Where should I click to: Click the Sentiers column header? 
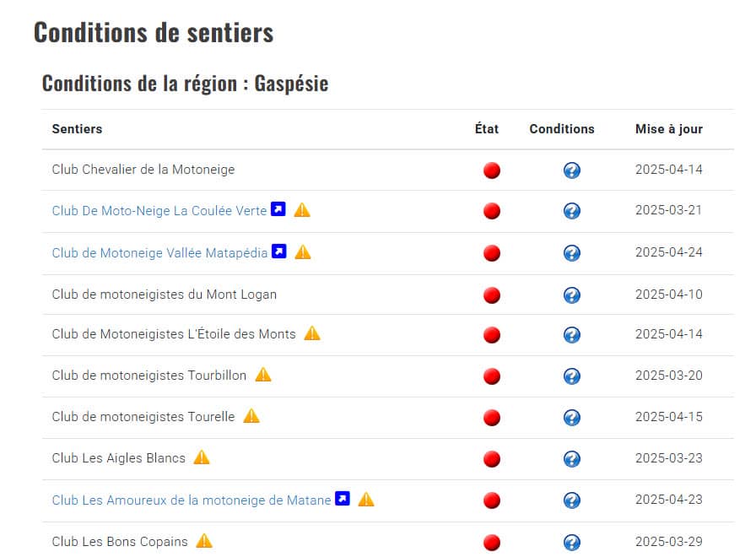77,129
